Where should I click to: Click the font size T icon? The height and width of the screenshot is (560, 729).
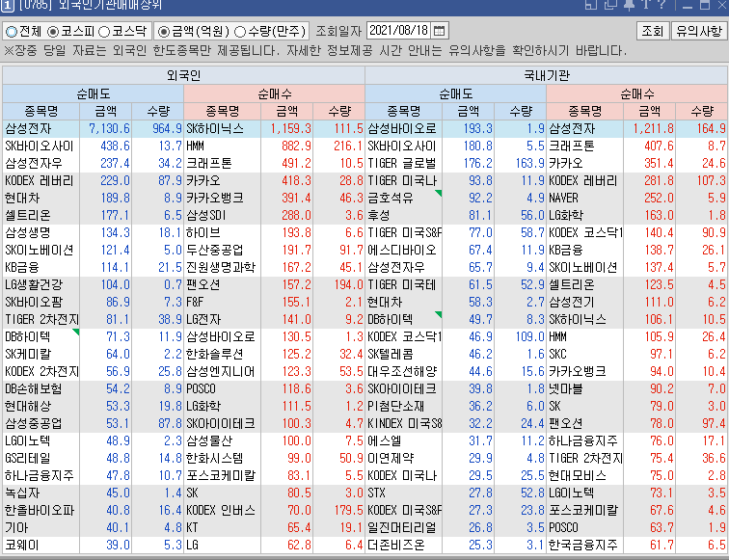[x=646, y=4]
